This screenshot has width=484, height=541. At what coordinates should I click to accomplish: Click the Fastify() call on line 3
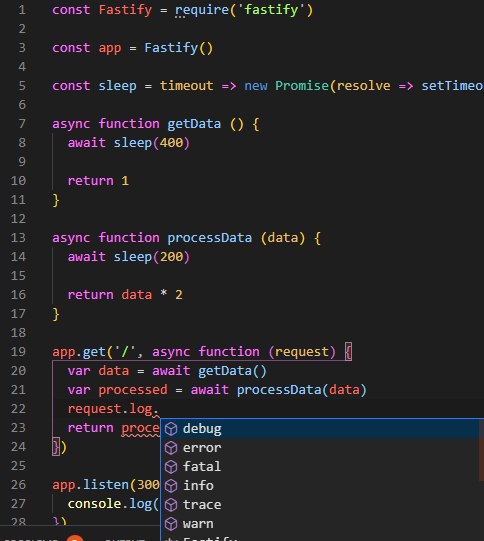(179, 48)
